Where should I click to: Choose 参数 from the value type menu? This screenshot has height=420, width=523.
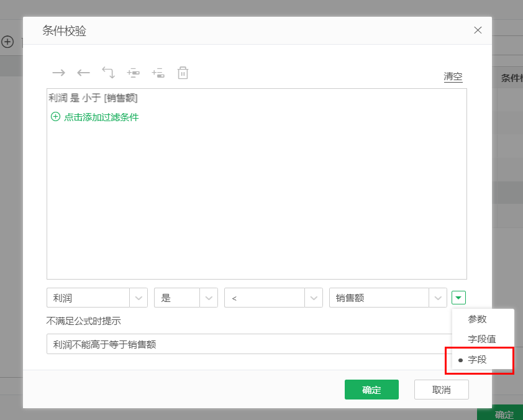coord(478,319)
